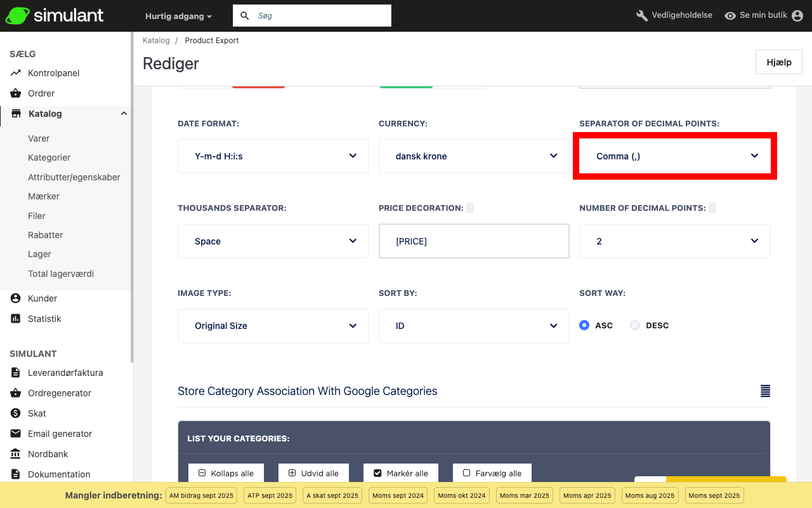Click the search magnifier icon
This screenshot has height=508, width=812.
click(x=245, y=16)
